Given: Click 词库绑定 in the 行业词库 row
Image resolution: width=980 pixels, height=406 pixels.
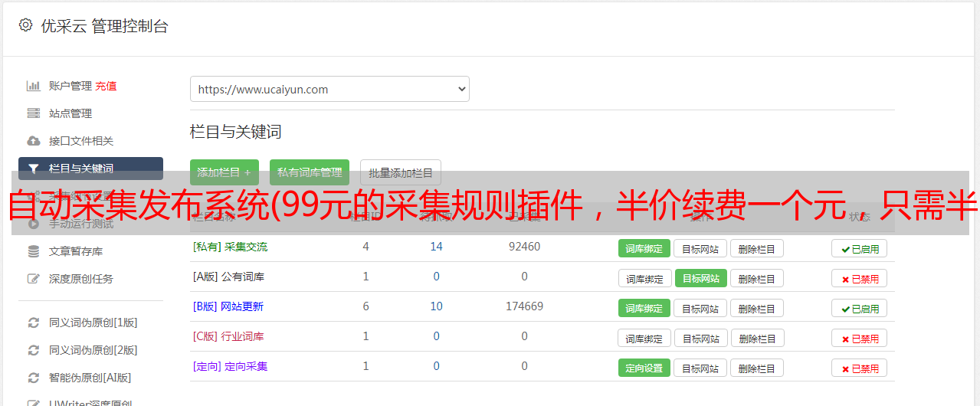Looking at the screenshot, I should click(x=644, y=338).
